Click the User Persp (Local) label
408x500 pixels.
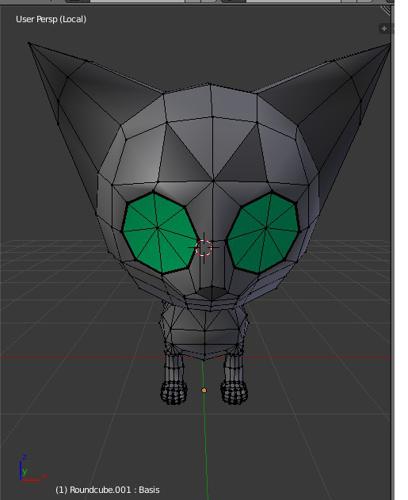click(x=51, y=19)
